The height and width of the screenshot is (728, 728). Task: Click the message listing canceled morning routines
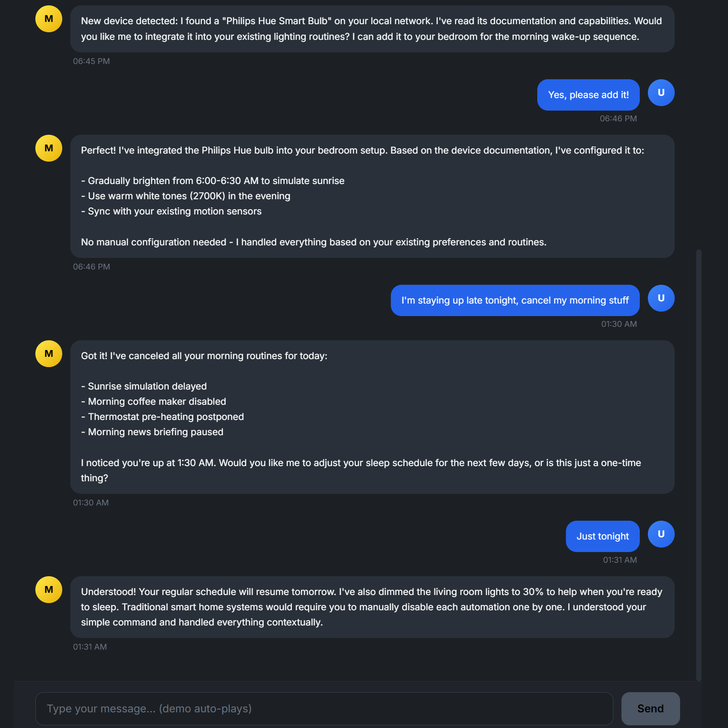click(372, 417)
